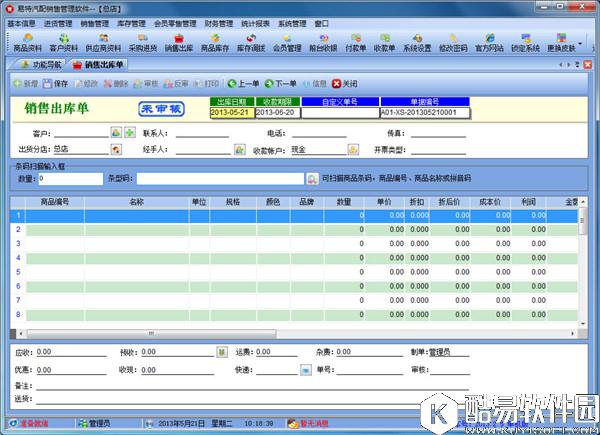Viewport: 600px width, 435px height.
Task: Click search icon beside barcode field
Action: (x=312, y=179)
